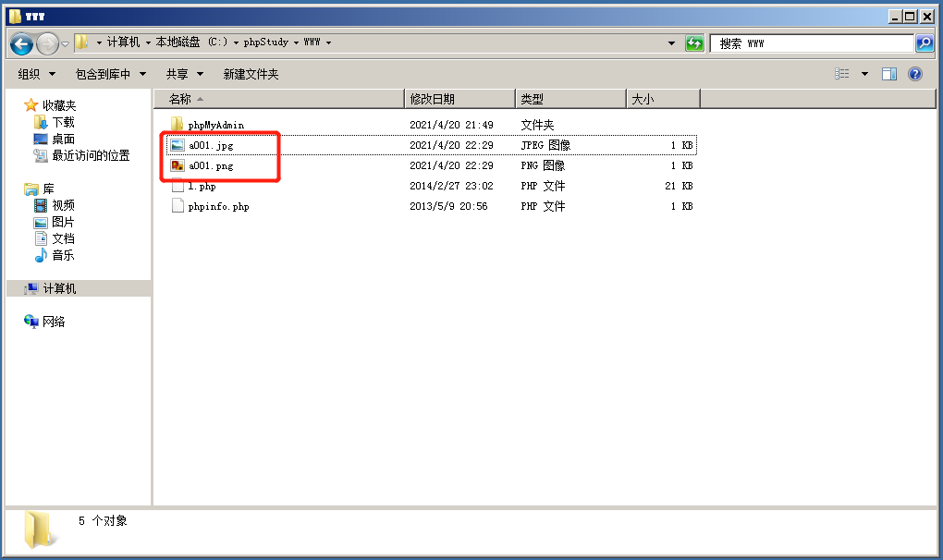
Task: Sort files by the 修改日期 column header
Action: click(x=460, y=99)
